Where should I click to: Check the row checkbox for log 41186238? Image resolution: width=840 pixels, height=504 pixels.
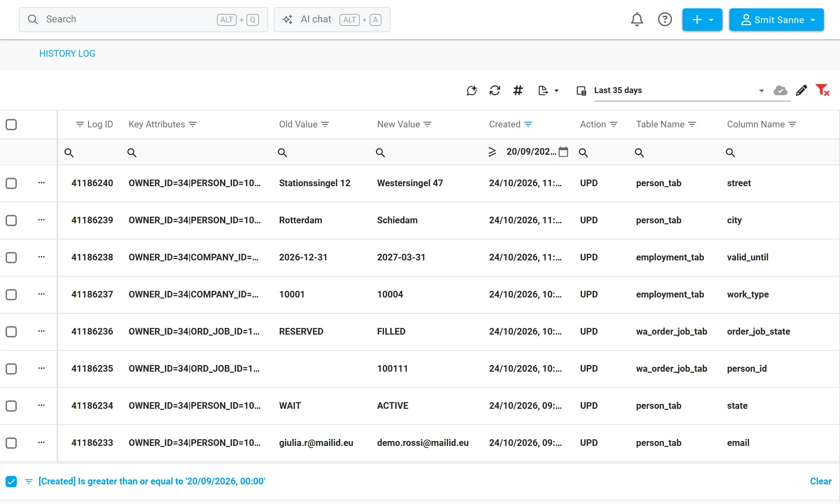(x=11, y=257)
